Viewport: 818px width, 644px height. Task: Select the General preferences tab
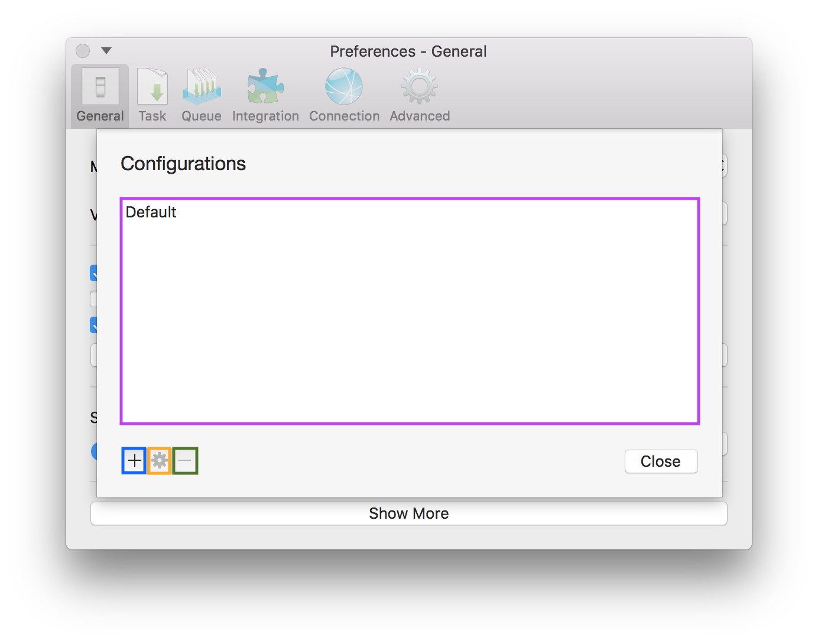99,95
